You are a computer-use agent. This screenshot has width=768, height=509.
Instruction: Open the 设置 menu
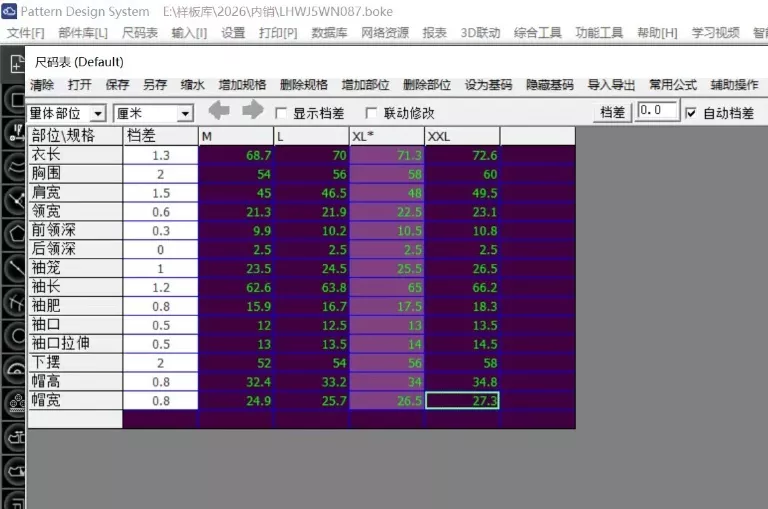click(x=233, y=33)
